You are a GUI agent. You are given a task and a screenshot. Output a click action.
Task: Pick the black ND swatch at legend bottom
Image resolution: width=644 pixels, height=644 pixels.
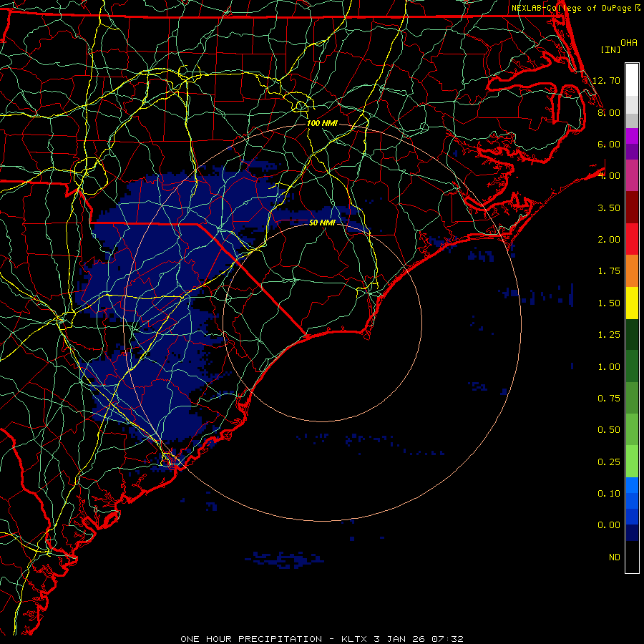tap(632, 557)
